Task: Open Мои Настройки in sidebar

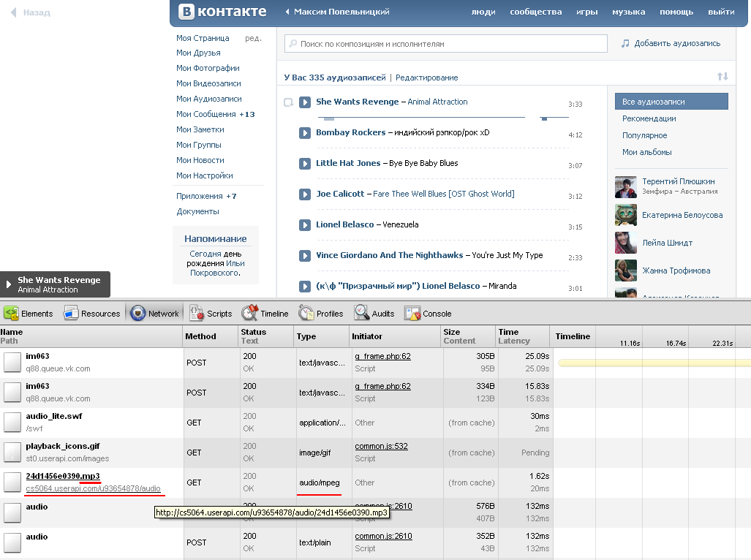Action: coord(205,175)
